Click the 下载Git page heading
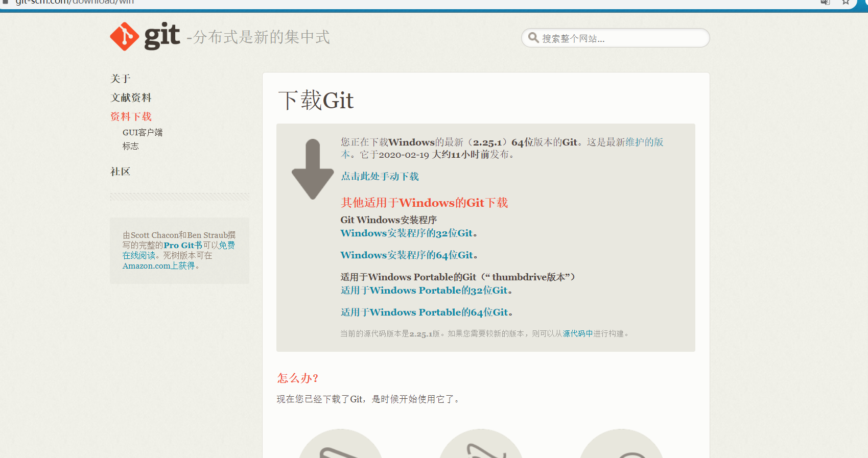 tap(316, 100)
